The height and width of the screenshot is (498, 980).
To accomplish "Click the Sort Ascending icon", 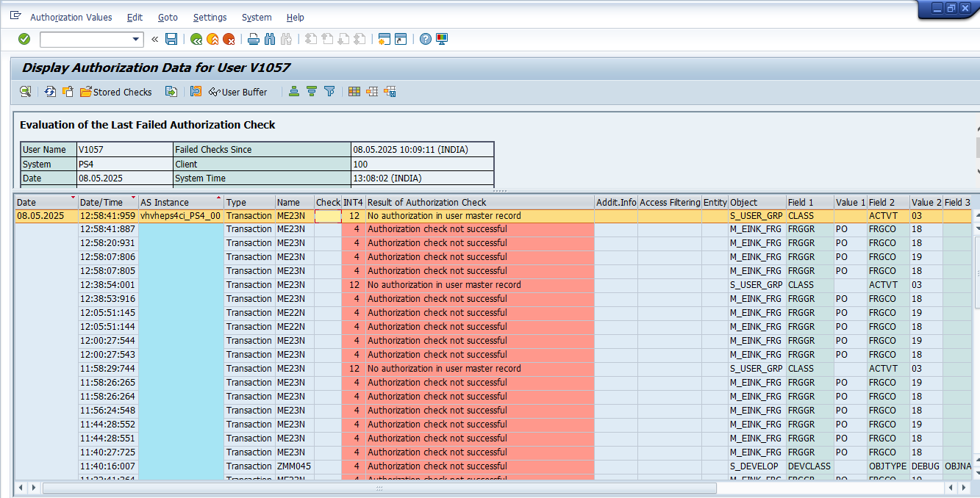I will [x=294, y=92].
